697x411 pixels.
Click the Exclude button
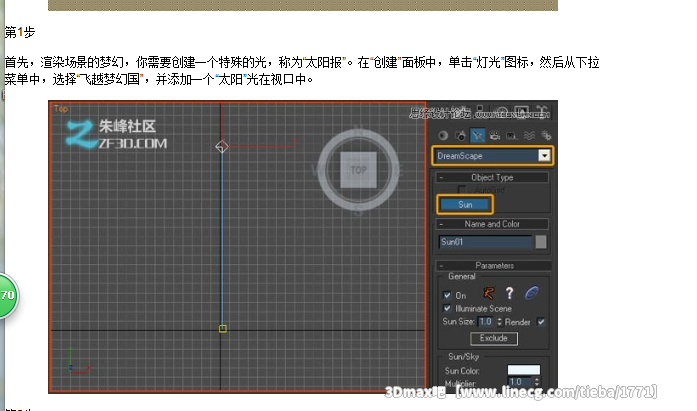pos(493,338)
